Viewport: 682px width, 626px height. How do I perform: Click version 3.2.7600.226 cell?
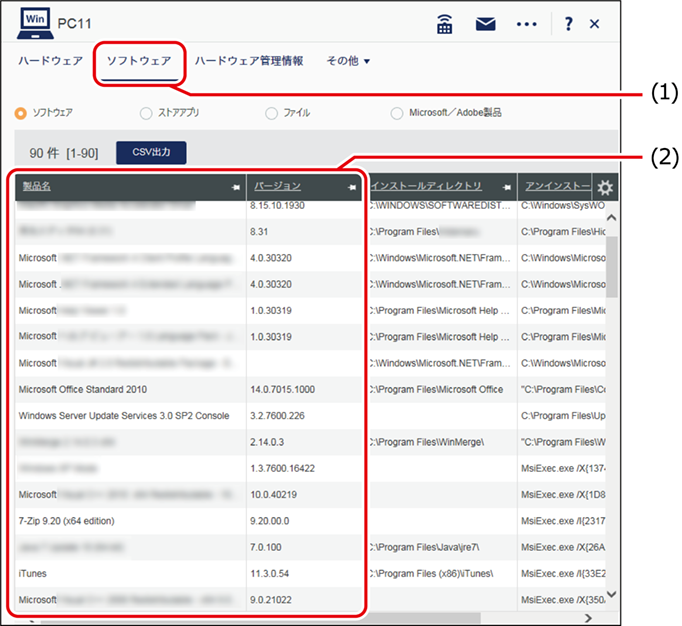point(304,415)
